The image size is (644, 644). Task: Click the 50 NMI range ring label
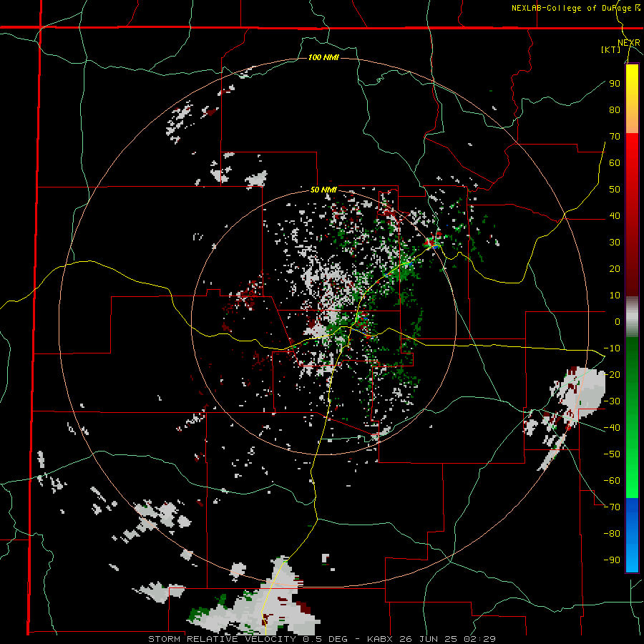click(323, 190)
